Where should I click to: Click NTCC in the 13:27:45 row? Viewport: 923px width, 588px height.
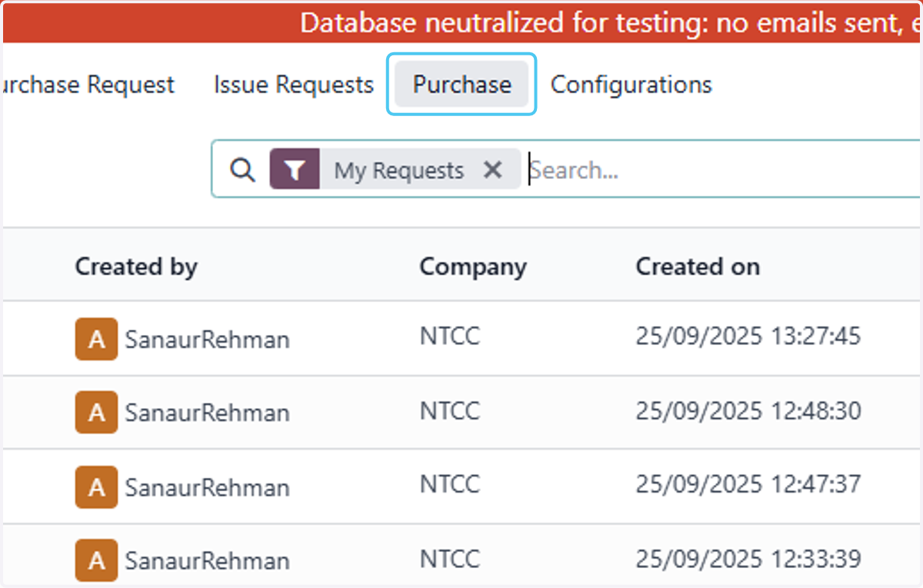point(450,336)
